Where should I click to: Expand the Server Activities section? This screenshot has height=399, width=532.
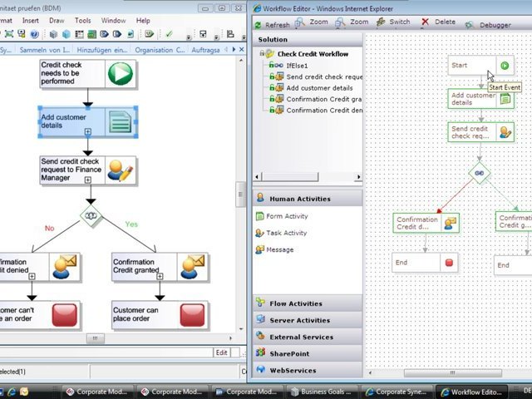tap(298, 320)
